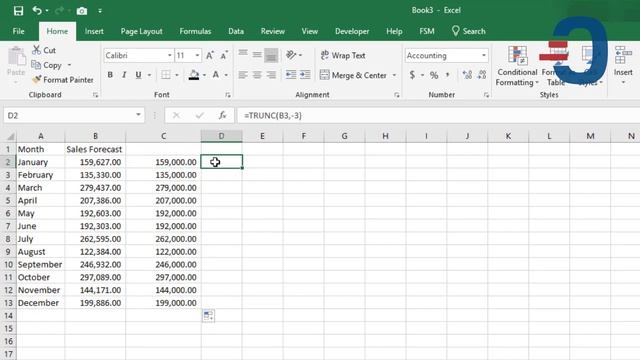The image size is (640, 360).
Task: Apply yellow fill color
Action: pyautogui.click(x=194, y=75)
